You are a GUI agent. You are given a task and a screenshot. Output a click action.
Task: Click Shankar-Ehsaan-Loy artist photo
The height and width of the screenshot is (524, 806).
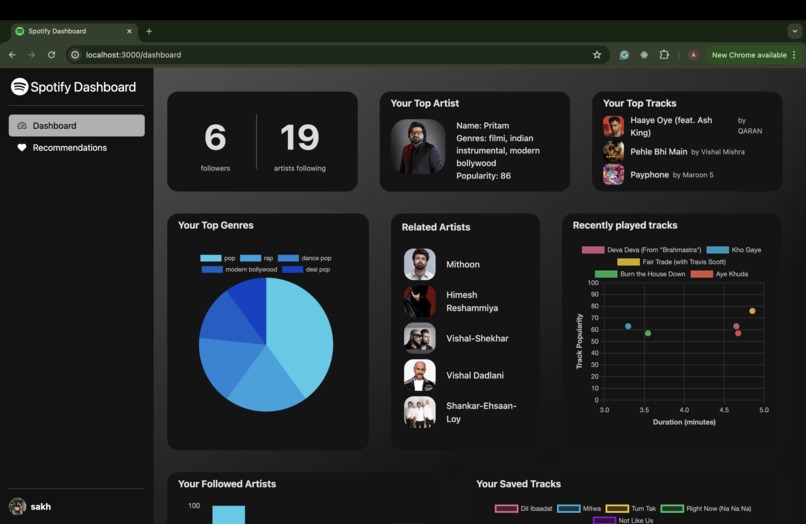pos(419,412)
